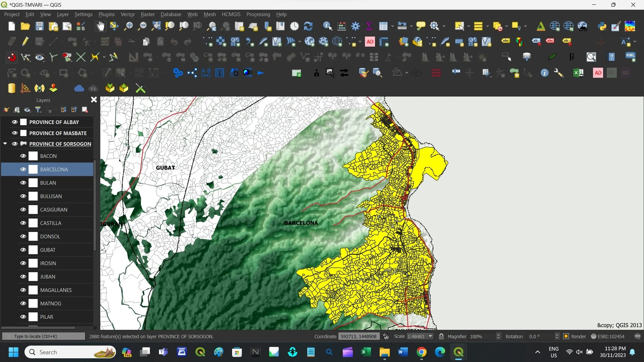Click the BULUSAN layer symbol swatch

coord(33,196)
